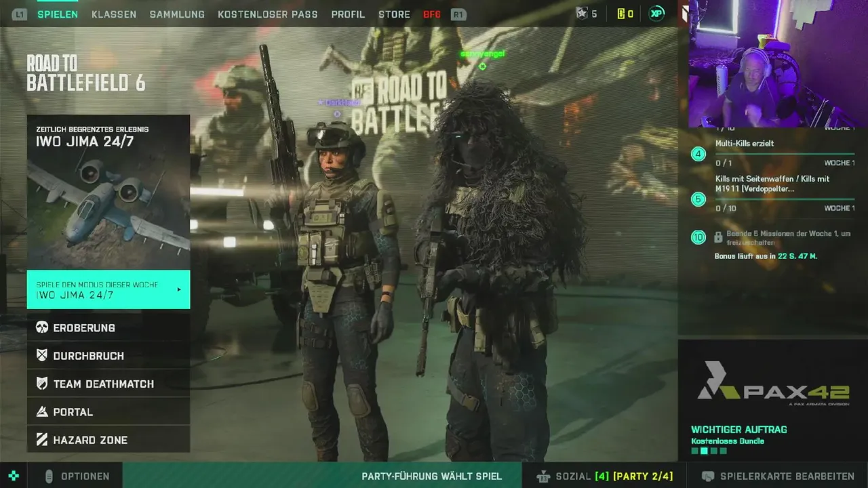This screenshot has height=488, width=868.
Task: Open the OPTIONEN label
Action: point(85,476)
